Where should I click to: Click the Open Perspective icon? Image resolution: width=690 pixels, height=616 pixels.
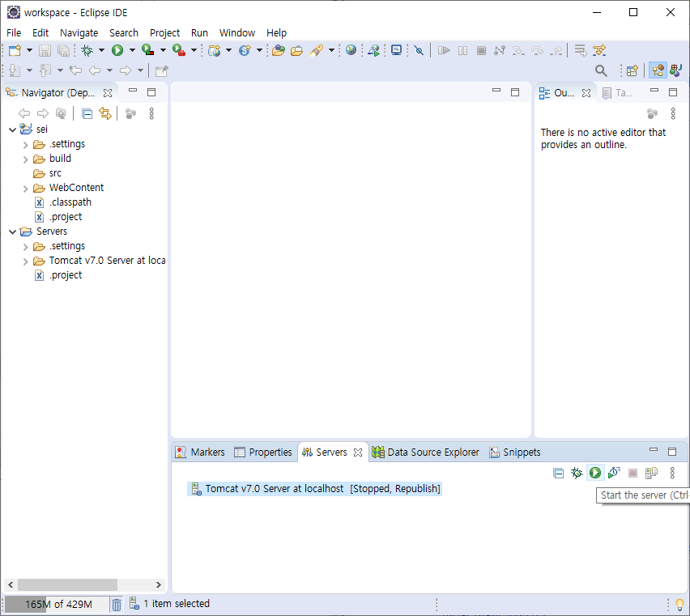(632, 70)
